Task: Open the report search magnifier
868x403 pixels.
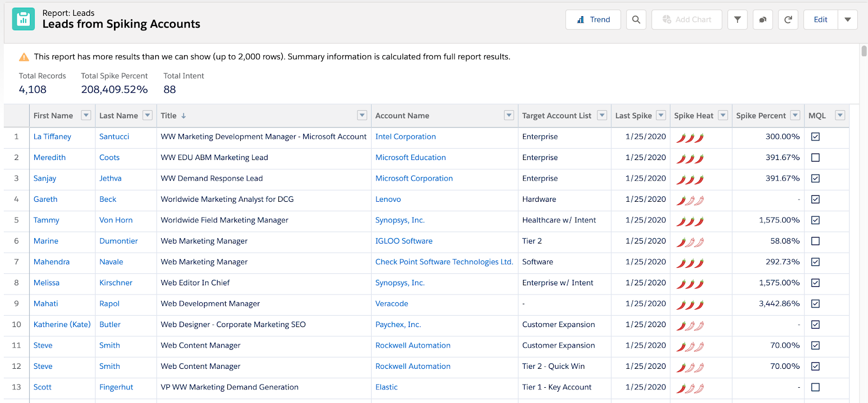Action: click(636, 20)
